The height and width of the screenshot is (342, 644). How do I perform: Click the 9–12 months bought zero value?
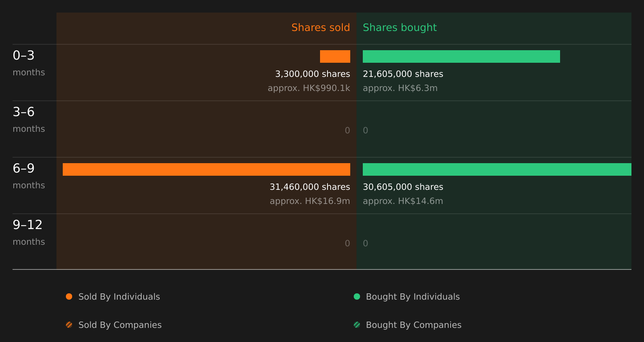coord(366,244)
